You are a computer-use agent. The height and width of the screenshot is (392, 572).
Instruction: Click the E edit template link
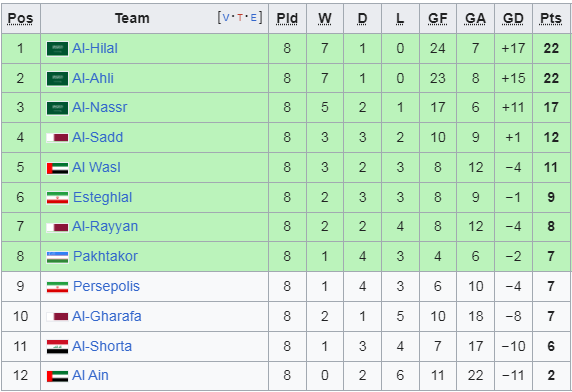[254, 18]
